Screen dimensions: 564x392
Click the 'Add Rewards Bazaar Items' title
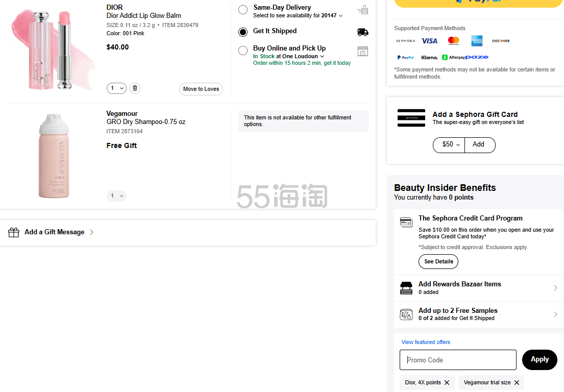point(460,284)
